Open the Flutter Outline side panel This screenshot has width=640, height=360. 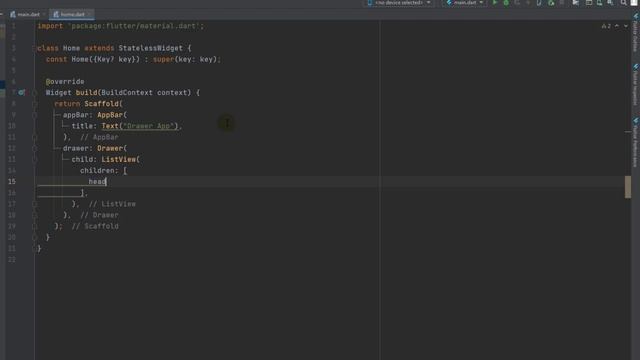[636, 33]
